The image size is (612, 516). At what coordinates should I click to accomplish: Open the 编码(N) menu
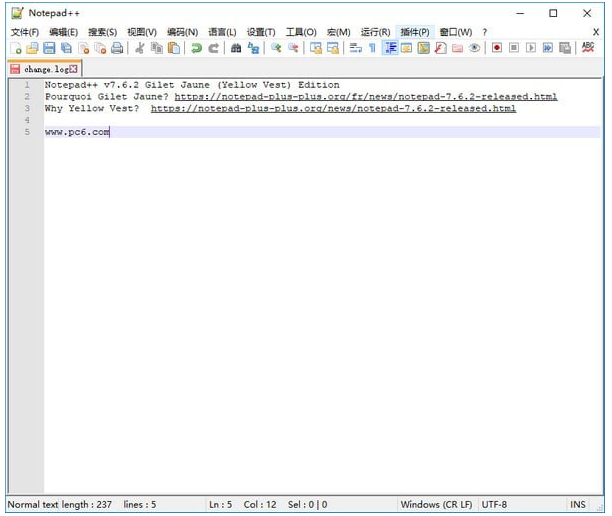(x=182, y=32)
